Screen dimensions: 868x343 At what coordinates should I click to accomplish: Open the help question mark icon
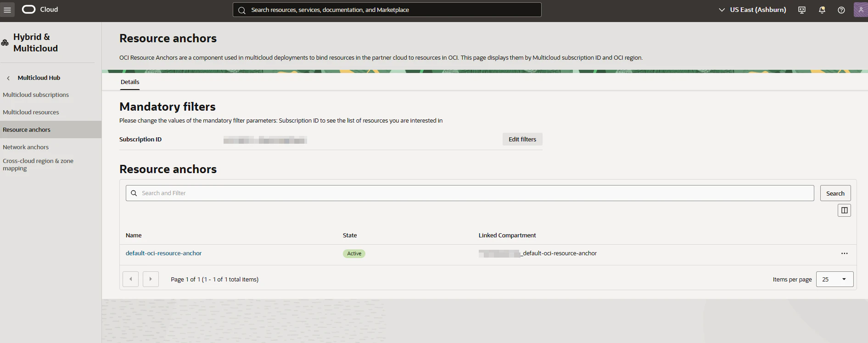click(x=841, y=10)
